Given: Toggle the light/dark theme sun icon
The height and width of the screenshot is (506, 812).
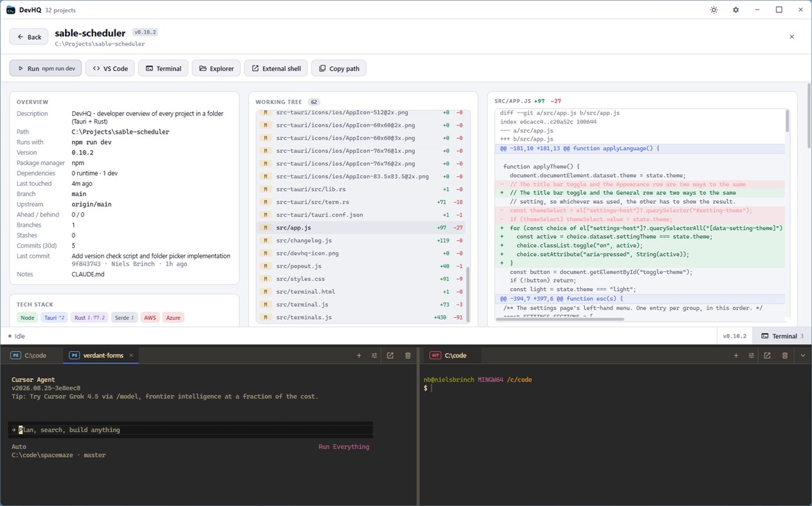Looking at the screenshot, I should click(x=714, y=10).
